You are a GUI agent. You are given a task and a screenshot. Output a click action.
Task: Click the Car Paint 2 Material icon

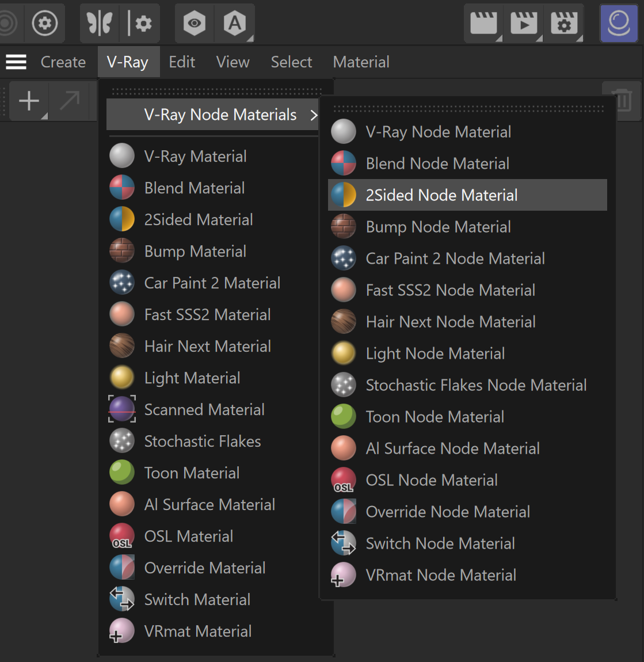pyautogui.click(x=122, y=283)
